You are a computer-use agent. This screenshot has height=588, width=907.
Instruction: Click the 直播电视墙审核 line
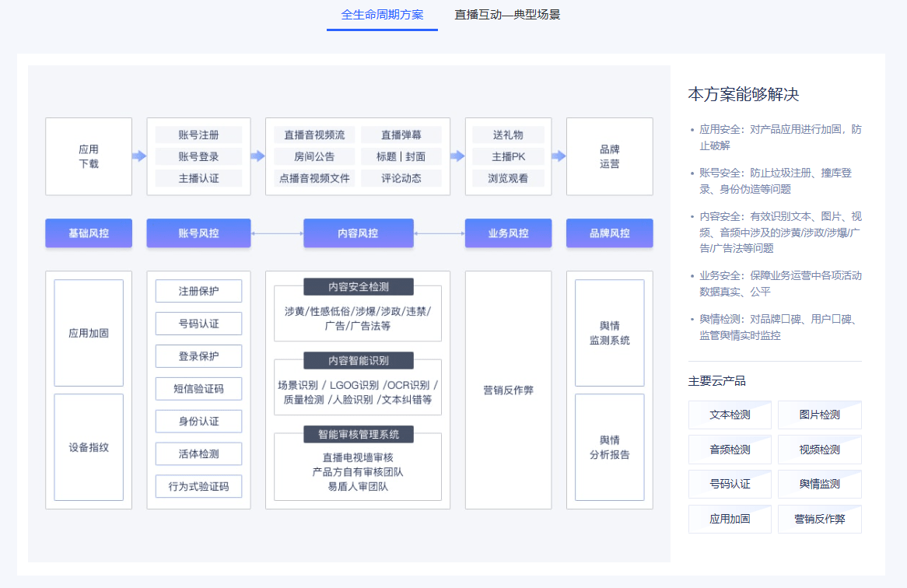tap(358, 457)
